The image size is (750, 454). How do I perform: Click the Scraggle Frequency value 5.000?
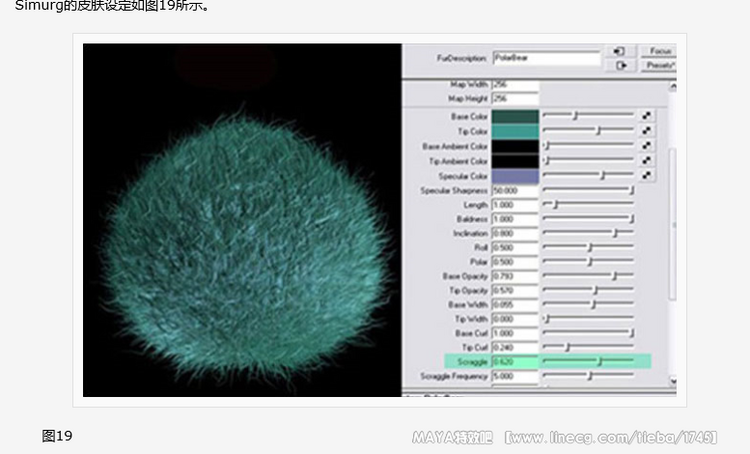point(515,376)
